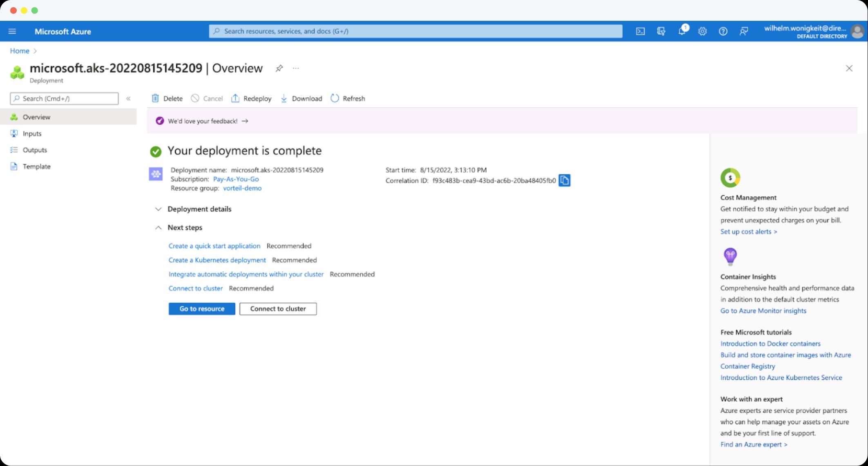
Task: Click the green deployment complete checkmark
Action: [156, 151]
